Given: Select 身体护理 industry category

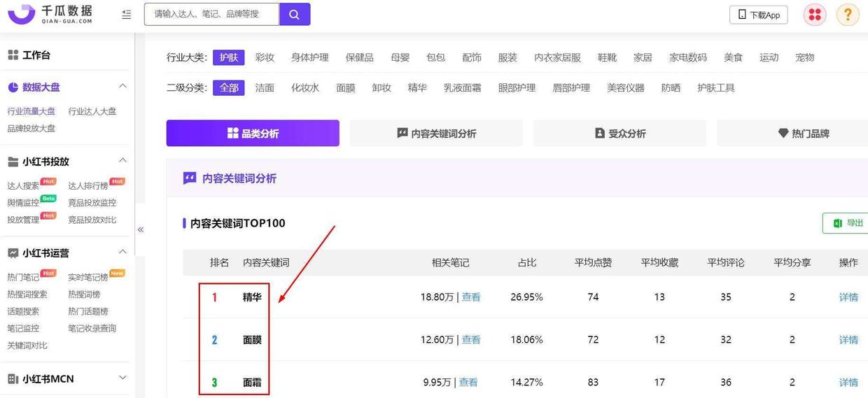Looking at the screenshot, I should click(x=310, y=57).
